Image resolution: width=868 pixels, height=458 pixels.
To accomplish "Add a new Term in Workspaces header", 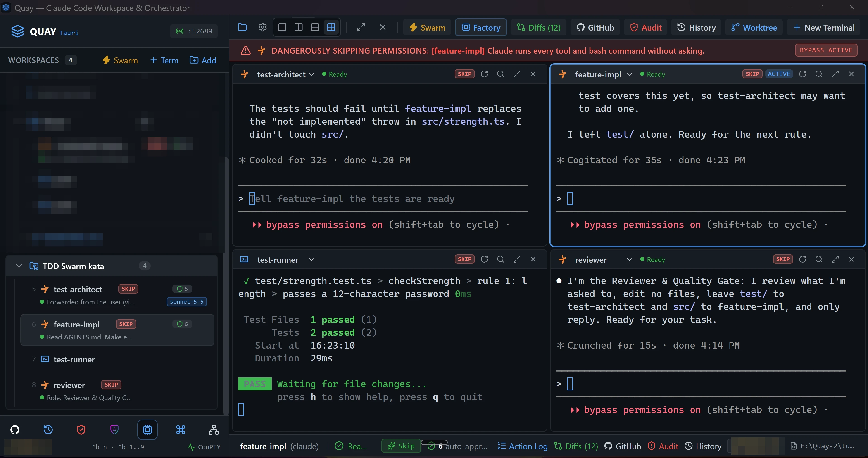I will [x=164, y=60].
